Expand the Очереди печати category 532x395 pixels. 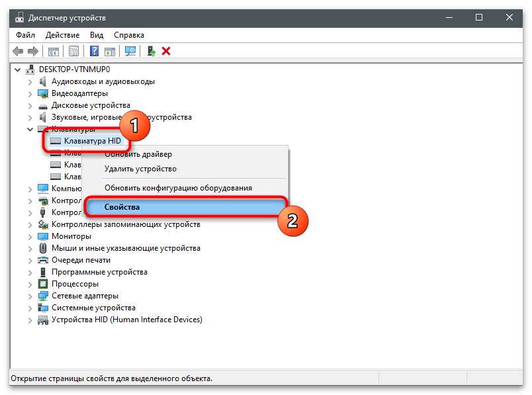tap(30, 261)
